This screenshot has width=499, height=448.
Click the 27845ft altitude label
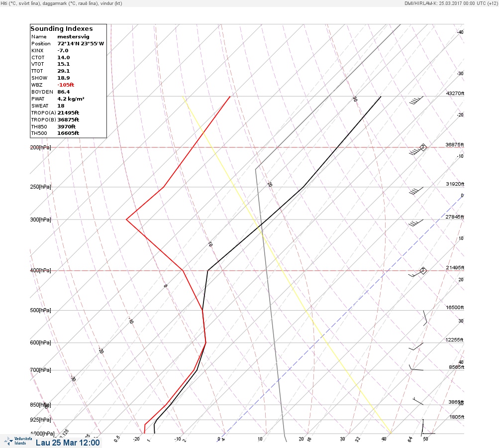pos(455,217)
